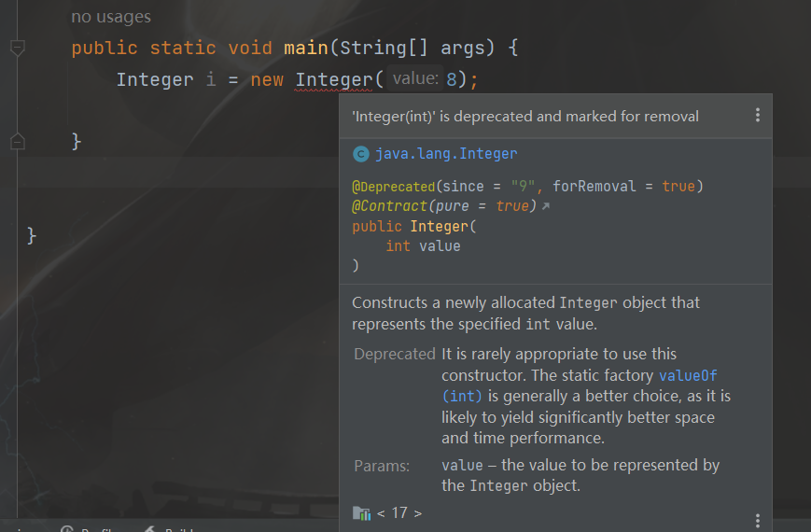Image resolution: width=811 pixels, height=532 pixels.
Task: Click the Build hammer icon in the bottom bar
Action: [149, 529]
